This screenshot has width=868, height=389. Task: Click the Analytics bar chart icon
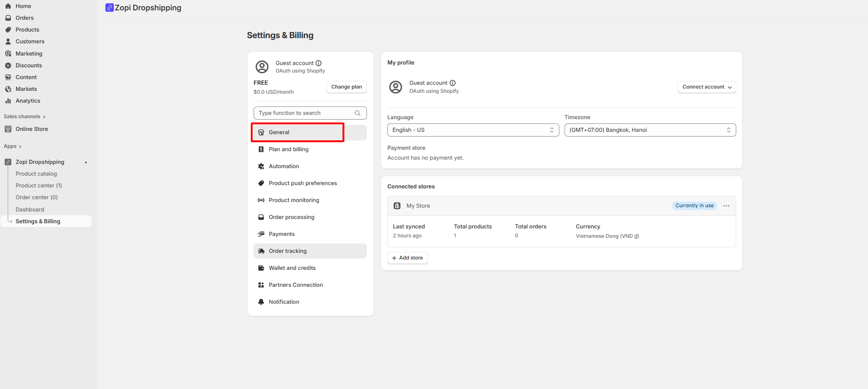click(8, 101)
